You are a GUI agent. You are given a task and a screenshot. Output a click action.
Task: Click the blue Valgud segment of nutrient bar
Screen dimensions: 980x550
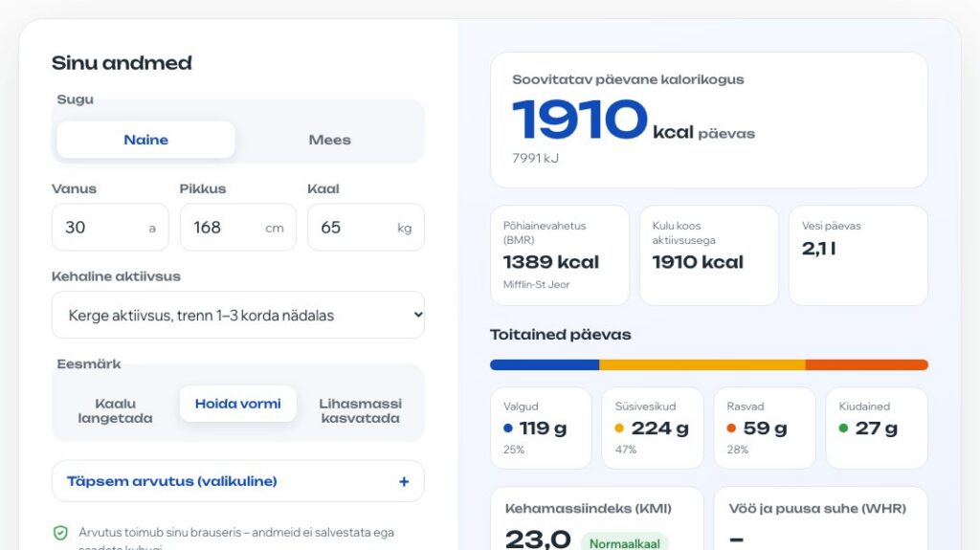[x=545, y=364]
